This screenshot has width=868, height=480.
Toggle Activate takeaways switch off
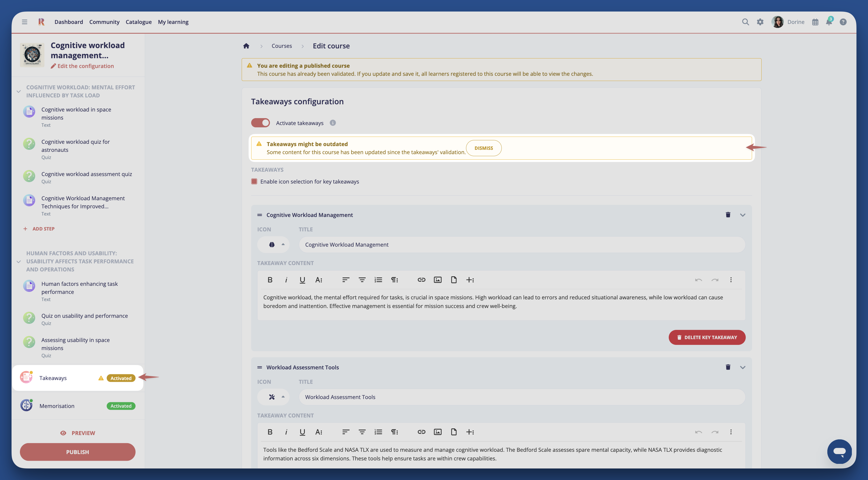pos(260,123)
